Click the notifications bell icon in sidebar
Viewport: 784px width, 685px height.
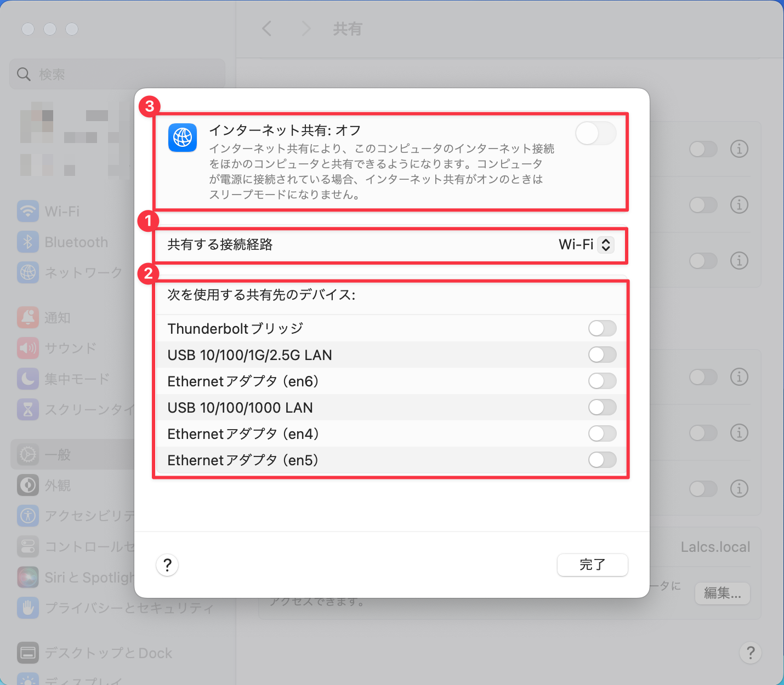[28, 317]
